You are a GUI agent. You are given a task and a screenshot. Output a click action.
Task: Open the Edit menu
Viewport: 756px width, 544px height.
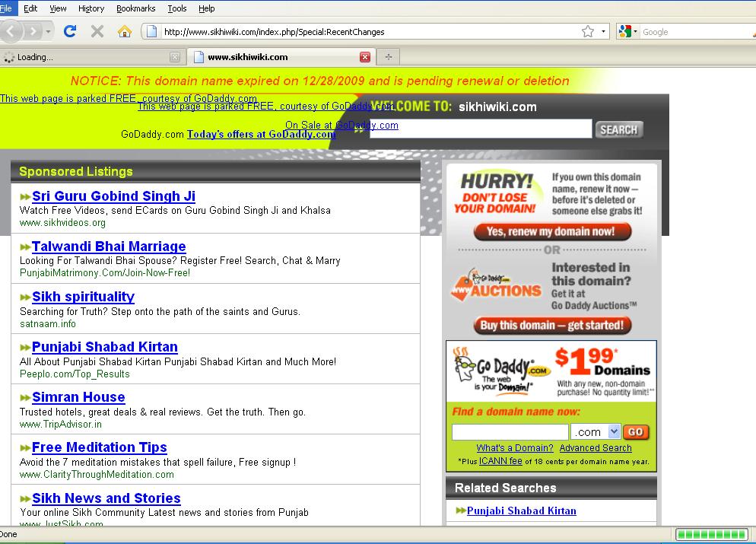point(30,8)
